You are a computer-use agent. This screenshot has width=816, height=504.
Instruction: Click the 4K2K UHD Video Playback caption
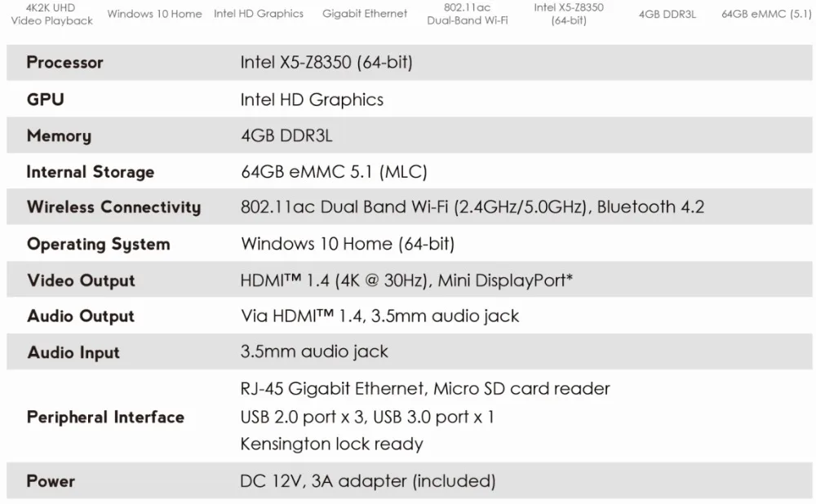pyautogui.click(x=51, y=14)
